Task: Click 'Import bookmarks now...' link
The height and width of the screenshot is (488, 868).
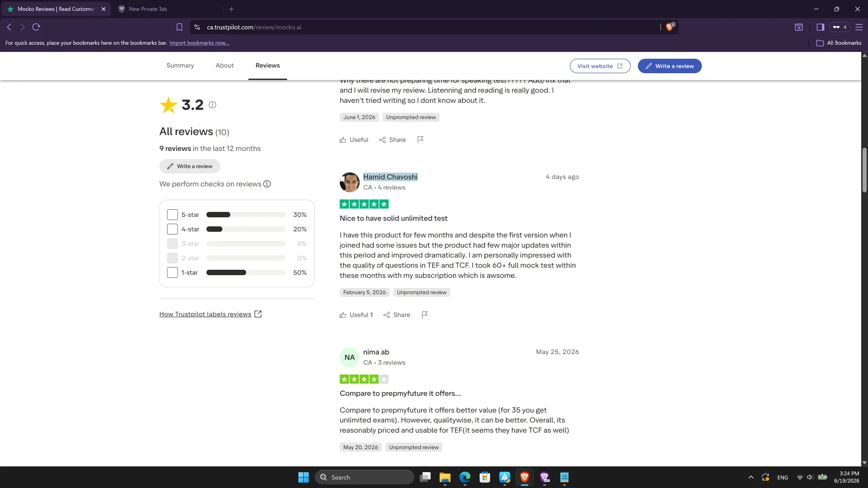Action: [199, 43]
